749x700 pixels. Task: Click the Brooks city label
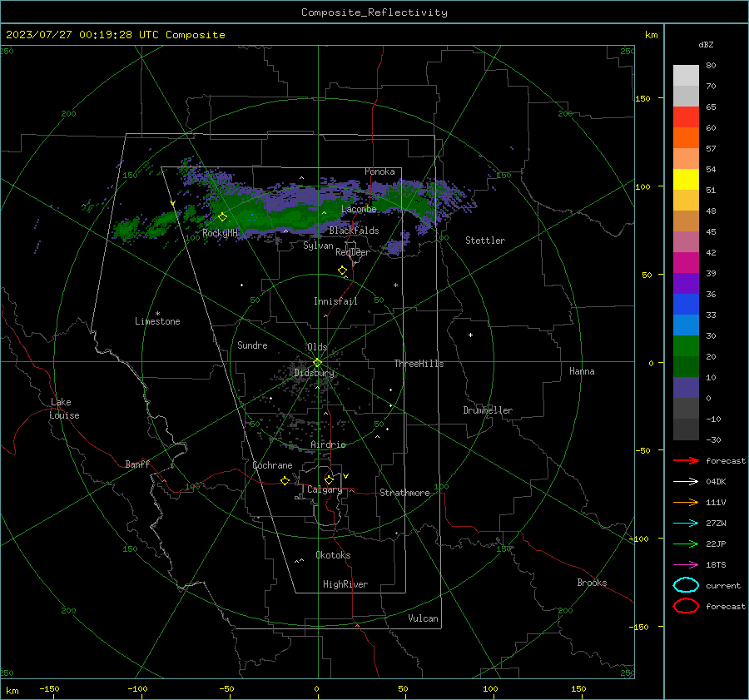592,583
